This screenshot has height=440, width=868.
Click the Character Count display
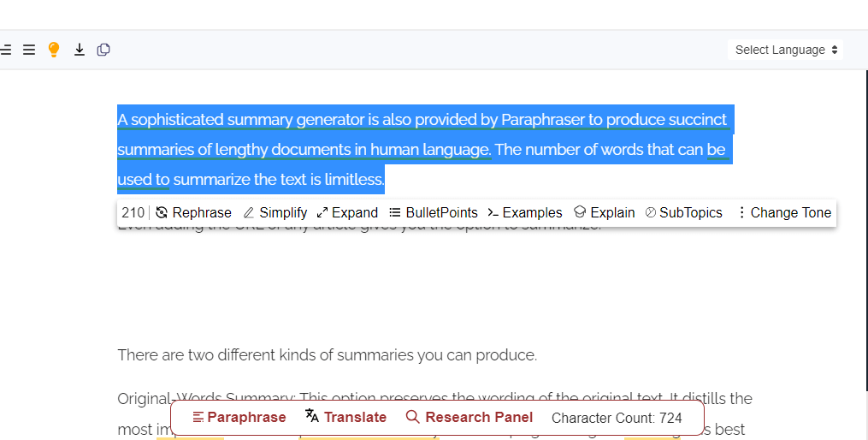(x=617, y=418)
